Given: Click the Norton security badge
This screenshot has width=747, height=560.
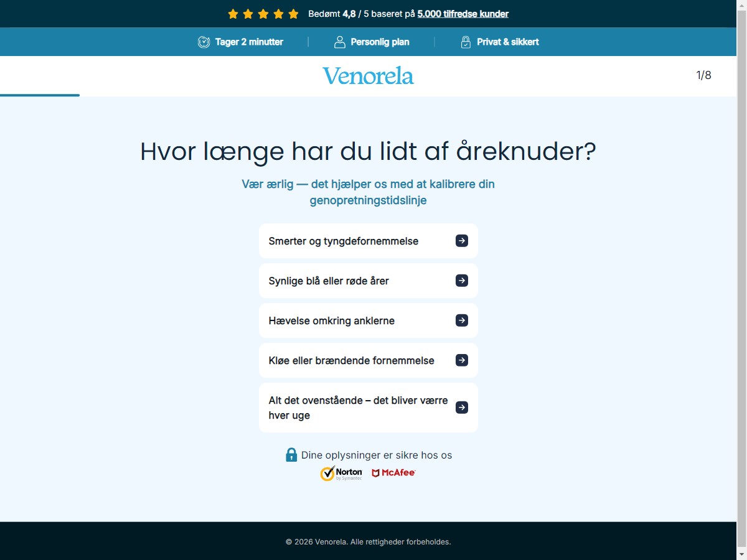Looking at the screenshot, I should tap(341, 474).
